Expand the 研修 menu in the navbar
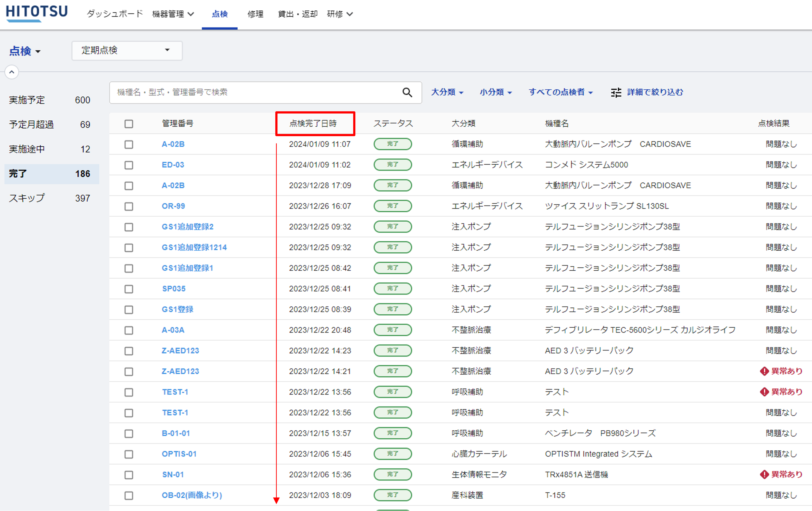This screenshot has width=812, height=511. coord(340,14)
